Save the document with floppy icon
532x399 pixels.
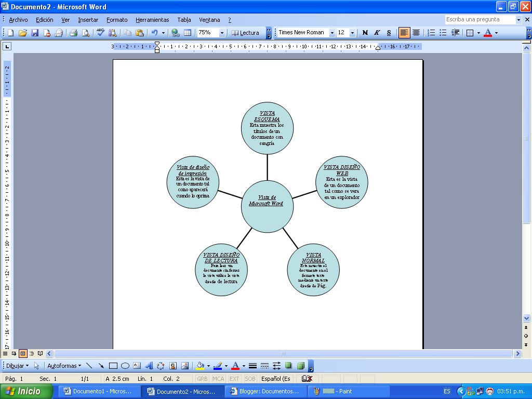pyautogui.click(x=35, y=33)
